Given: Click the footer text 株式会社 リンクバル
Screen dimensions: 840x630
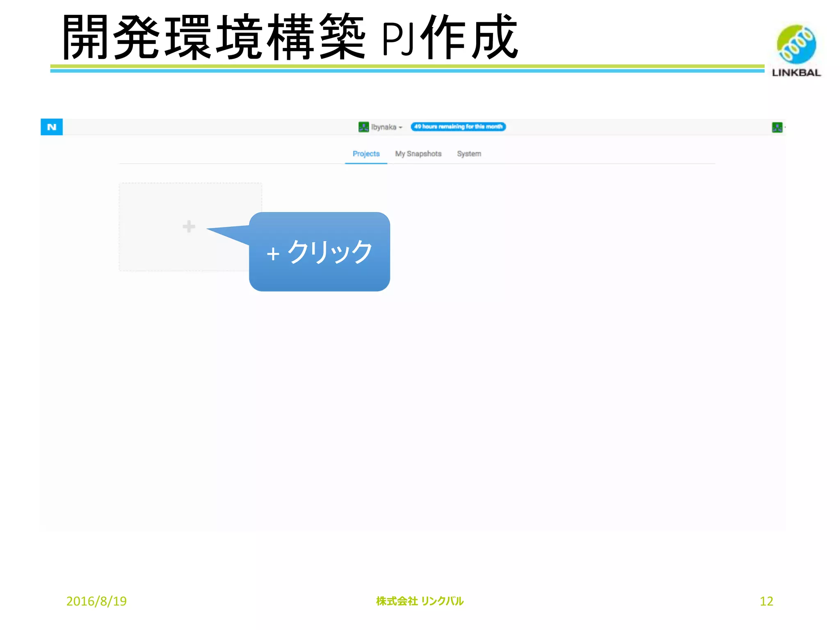Looking at the screenshot, I should coord(420,601).
